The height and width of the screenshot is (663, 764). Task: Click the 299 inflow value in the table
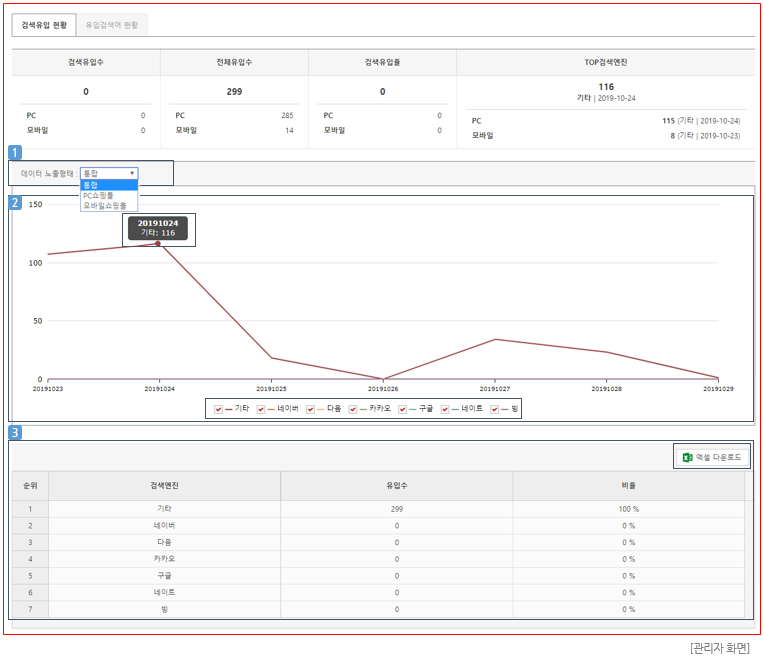(x=397, y=509)
